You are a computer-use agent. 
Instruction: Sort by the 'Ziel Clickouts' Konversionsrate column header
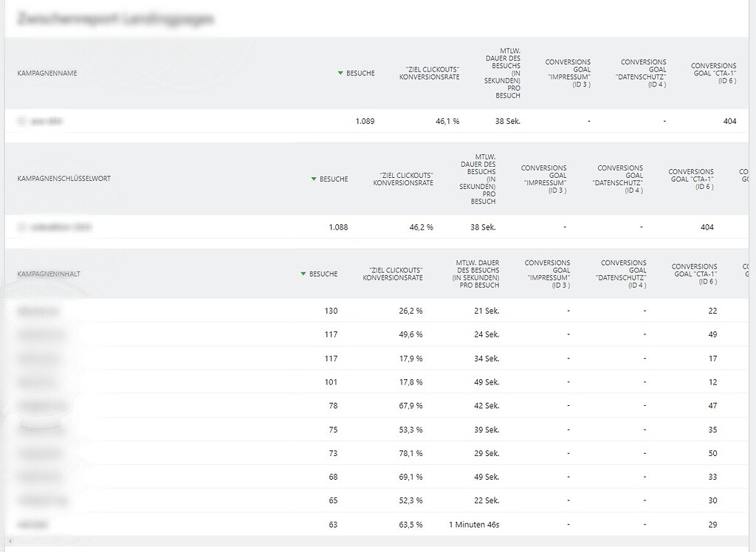coord(428,73)
